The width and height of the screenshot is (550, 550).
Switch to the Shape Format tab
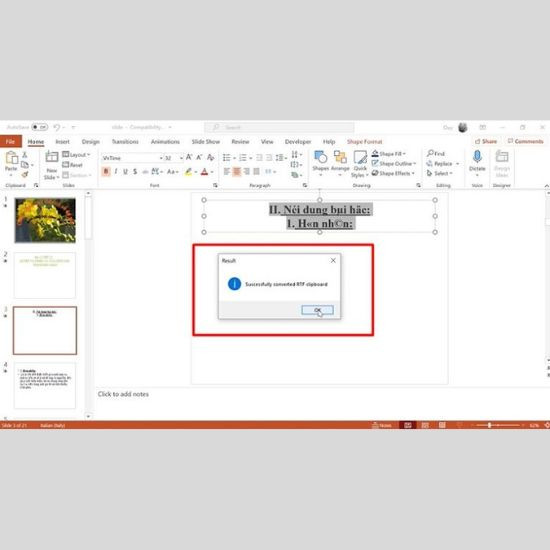(x=364, y=142)
